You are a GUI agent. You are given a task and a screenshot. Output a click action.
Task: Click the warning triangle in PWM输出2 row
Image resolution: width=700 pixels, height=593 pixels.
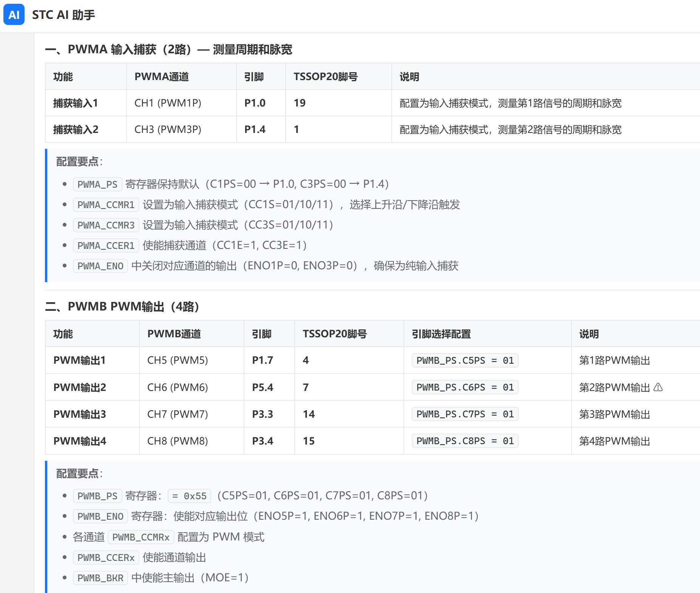point(658,387)
